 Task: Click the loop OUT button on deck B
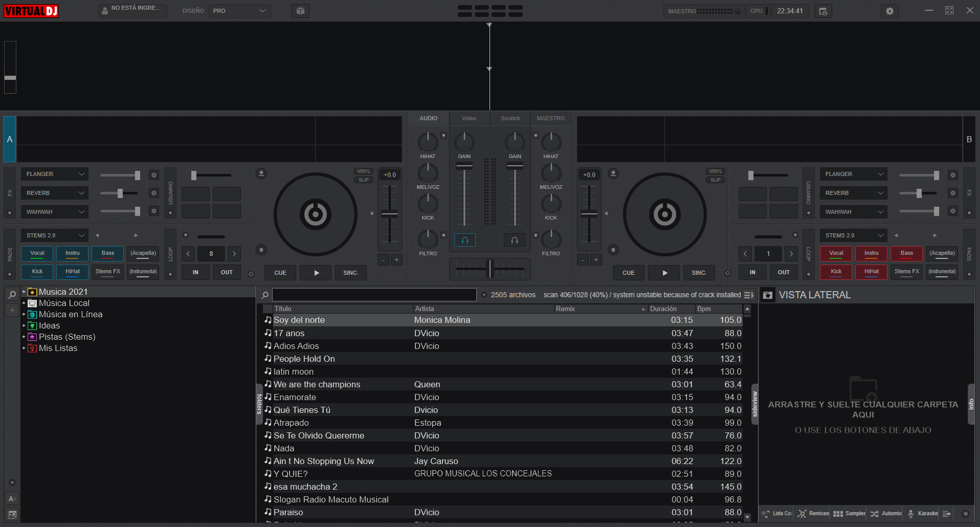click(x=784, y=273)
